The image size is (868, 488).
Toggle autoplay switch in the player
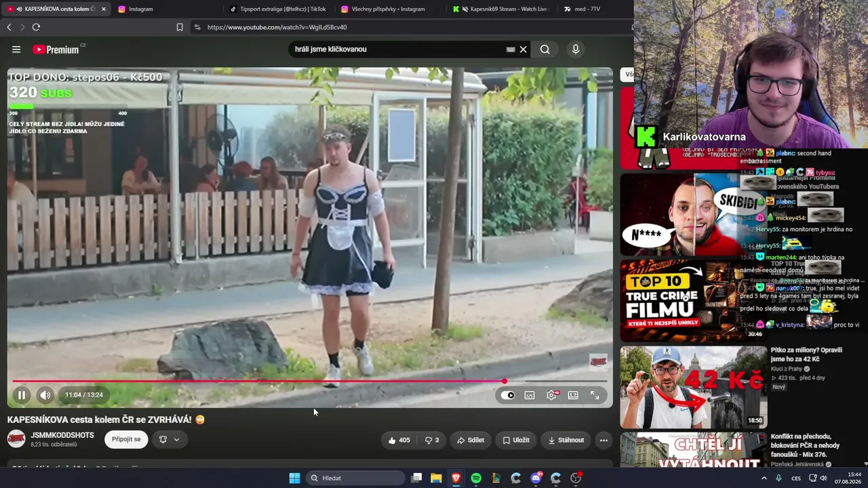point(508,395)
